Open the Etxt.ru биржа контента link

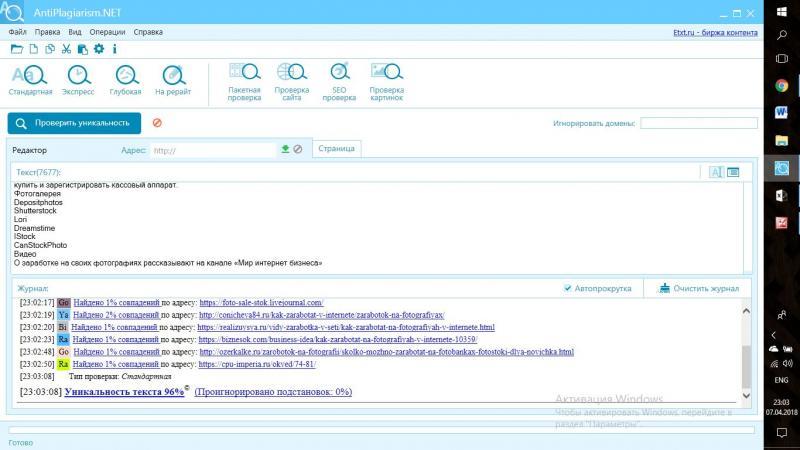[715, 33]
